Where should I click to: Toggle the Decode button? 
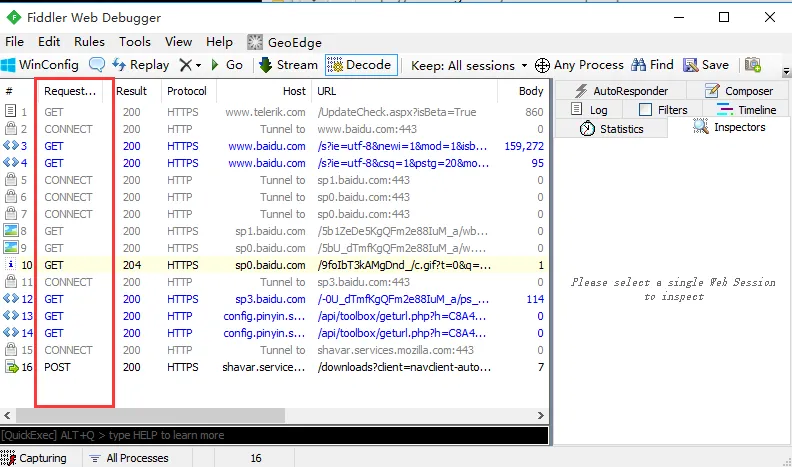pos(361,65)
